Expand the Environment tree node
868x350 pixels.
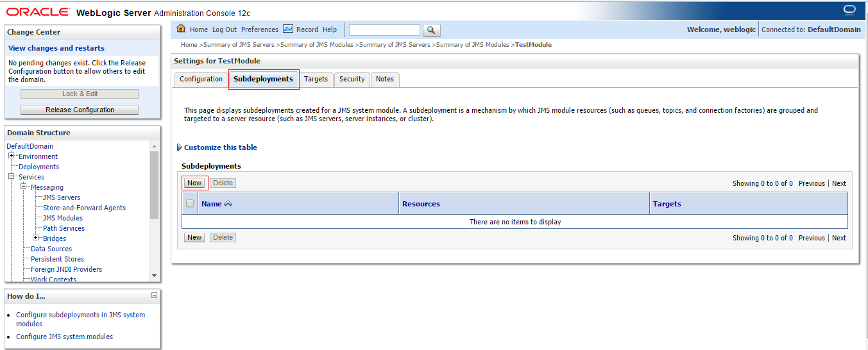pyautogui.click(x=12, y=156)
